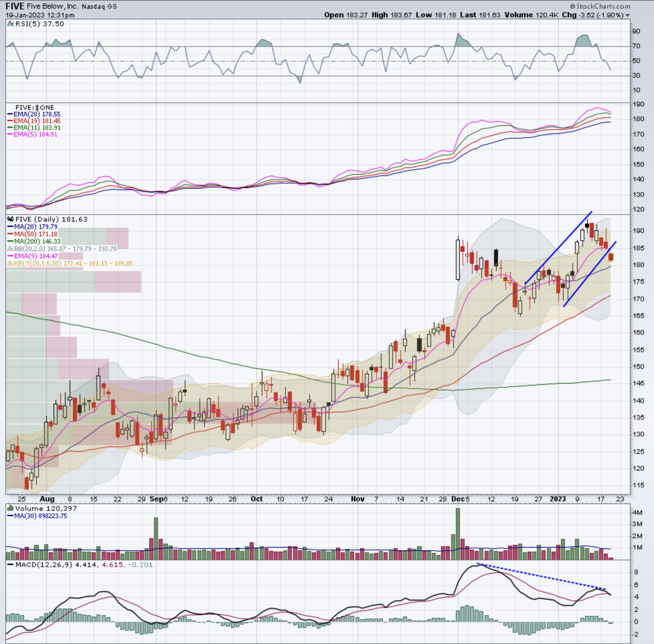Click the EMA(19) 181.45 legend entry
This screenshot has height=644, width=654.
point(34,121)
